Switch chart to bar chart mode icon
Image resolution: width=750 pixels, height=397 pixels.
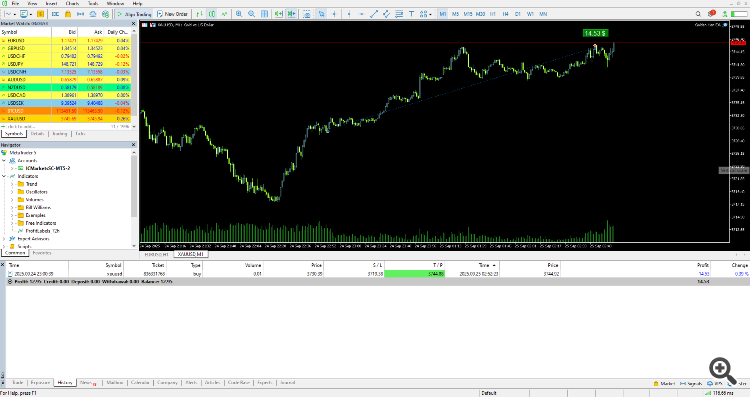point(199,14)
